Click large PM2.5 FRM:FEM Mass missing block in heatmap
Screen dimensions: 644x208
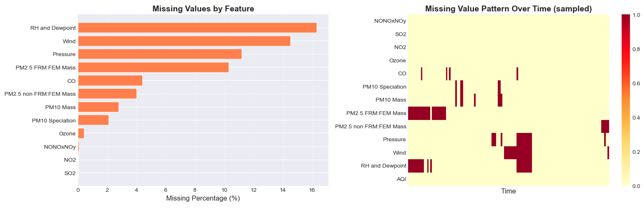click(x=419, y=113)
